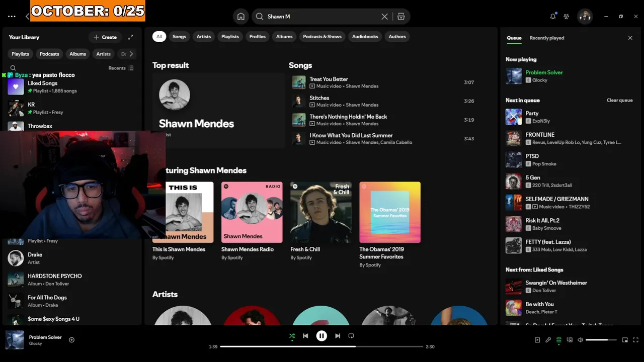Open the three-dots app menu
This screenshot has width=644, height=362.
pyautogui.click(x=12, y=17)
